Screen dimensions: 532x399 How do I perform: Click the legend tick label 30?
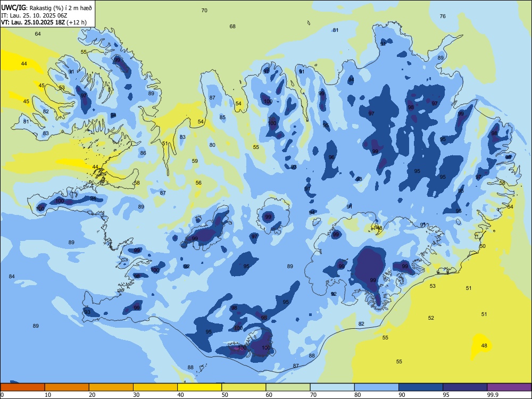point(136,395)
